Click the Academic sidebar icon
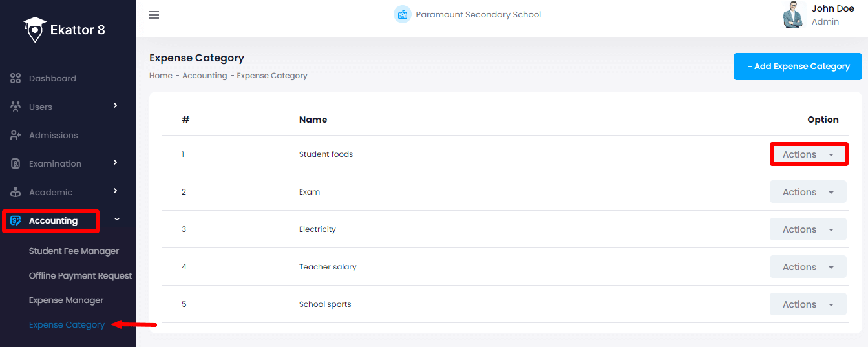The image size is (868, 347). tap(16, 192)
